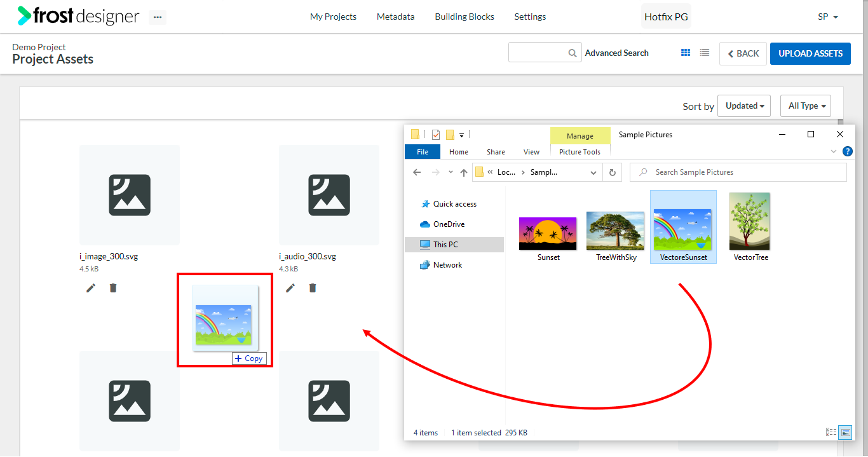The width and height of the screenshot is (868, 457).
Task: Click Properties checkmark icon in Explorer title bar
Action: 436,135
